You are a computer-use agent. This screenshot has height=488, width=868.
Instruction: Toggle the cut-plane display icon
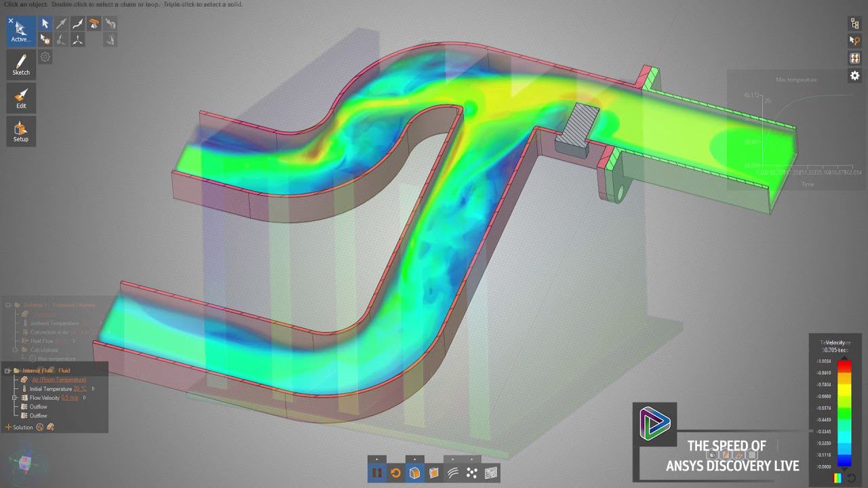pyautogui.click(x=434, y=473)
